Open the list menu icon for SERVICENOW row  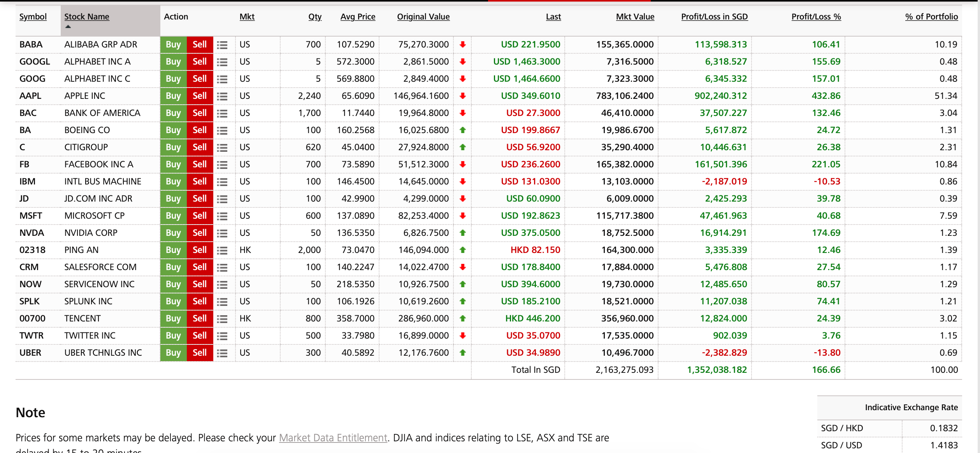click(x=222, y=284)
